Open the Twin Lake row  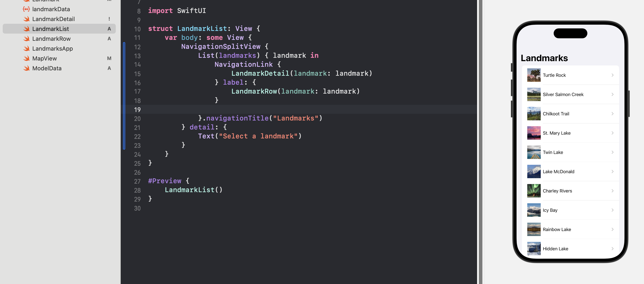click(x=553, y=152)
